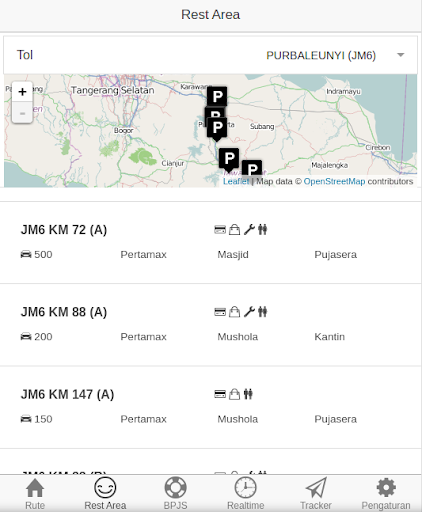Click the parking marker nearest Cianjur
Screen dimensions: 422x512
coord(229,159)
